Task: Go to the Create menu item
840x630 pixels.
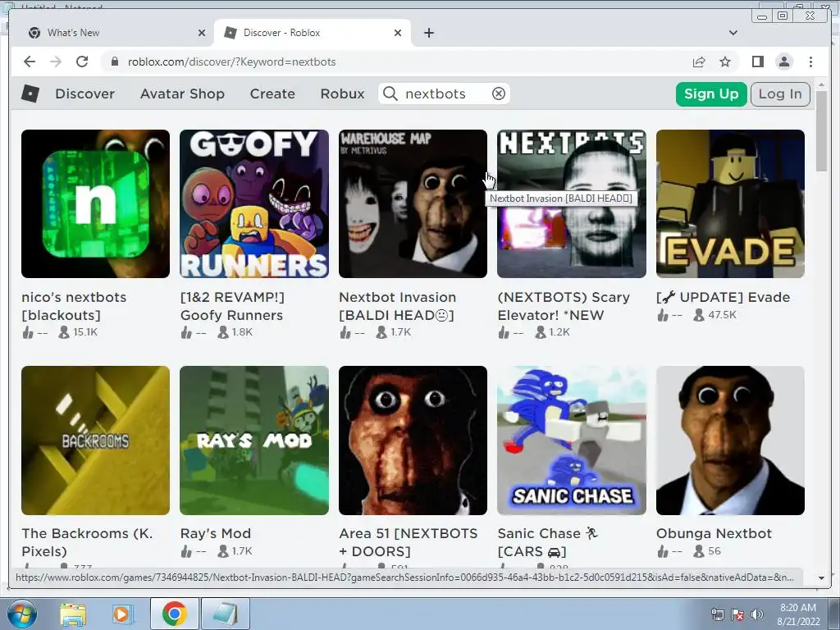Action: [x=272, y=94]
